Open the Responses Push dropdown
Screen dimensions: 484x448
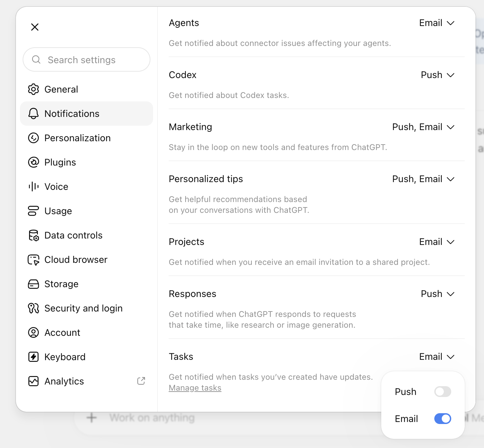pos(437,294)
